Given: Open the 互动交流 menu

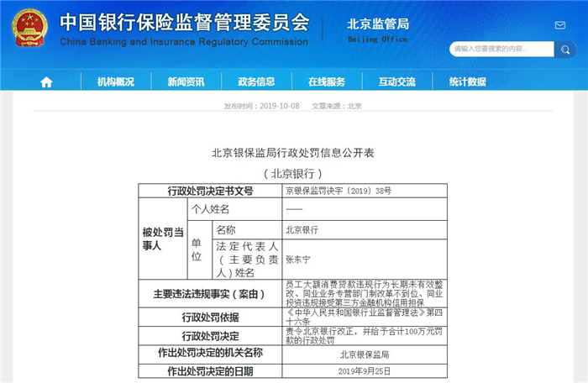Looking at the screenshot, I should [397, 81].
